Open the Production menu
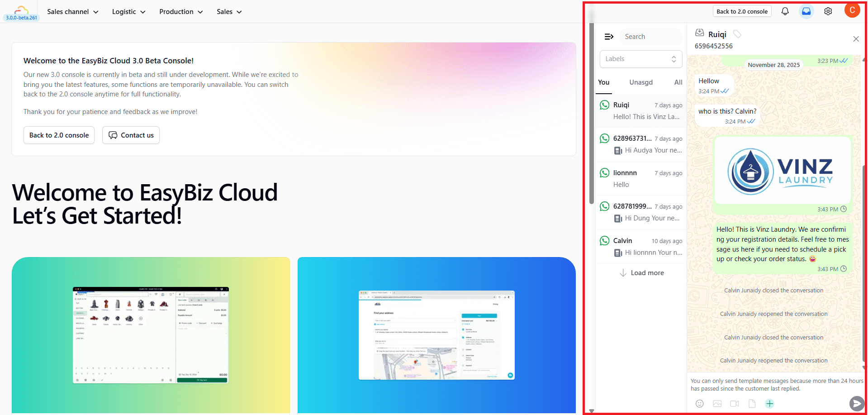Screen dimensions: 868x415 (x=181, y=12)
